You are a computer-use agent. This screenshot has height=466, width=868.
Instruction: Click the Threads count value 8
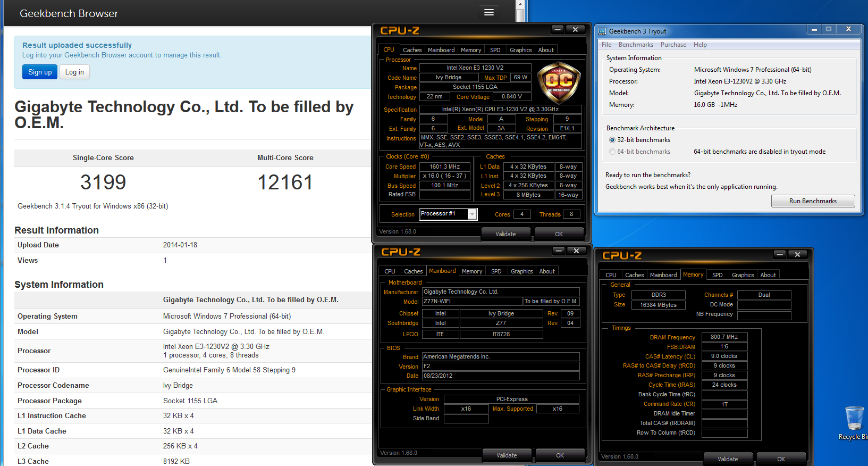tap(571, 214)
